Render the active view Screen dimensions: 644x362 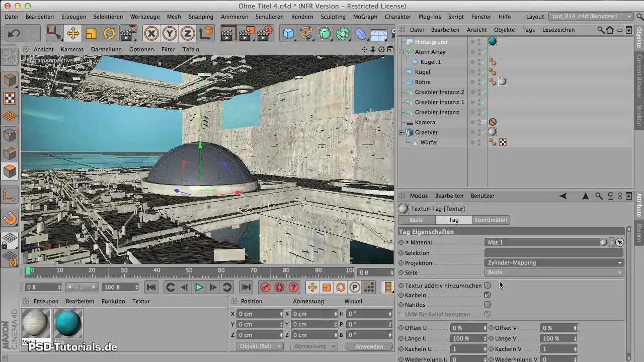click(x=228, y=34)
